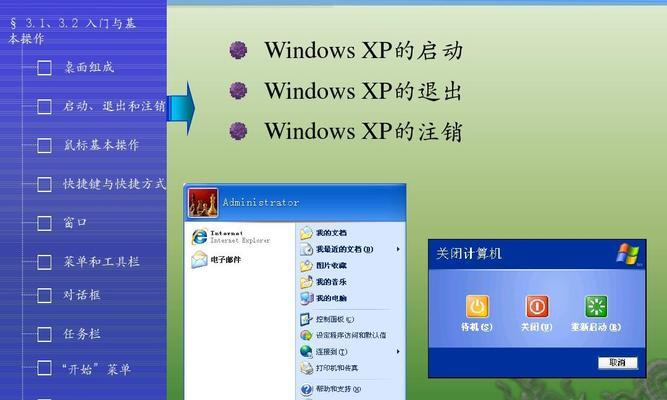Screen dimensions: 667x400
Task: Click the 图片收藏 folder icon
Action: pyautogui.click(x=306, y=266)
